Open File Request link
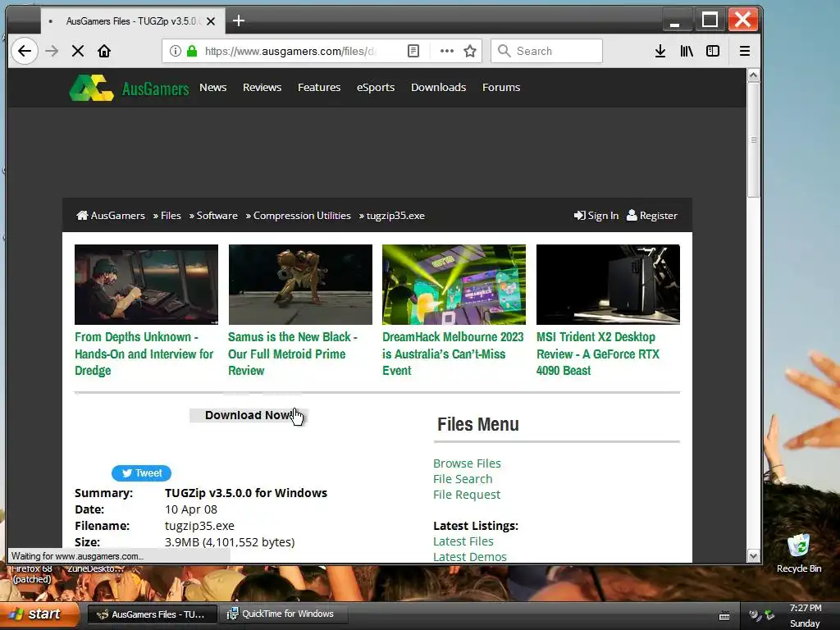 (x=467, y=495)
